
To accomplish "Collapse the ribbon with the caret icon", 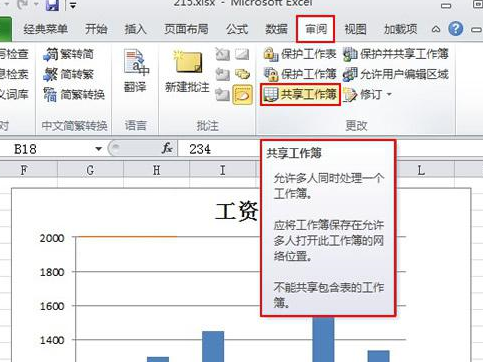I will (436, 29).
